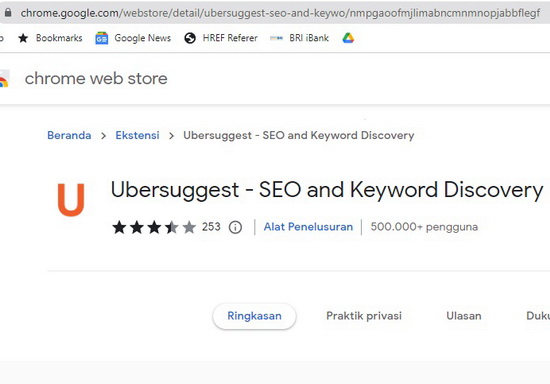
Task: Go to Beranda breadcrumb link
Action: (x=69, y=135)
